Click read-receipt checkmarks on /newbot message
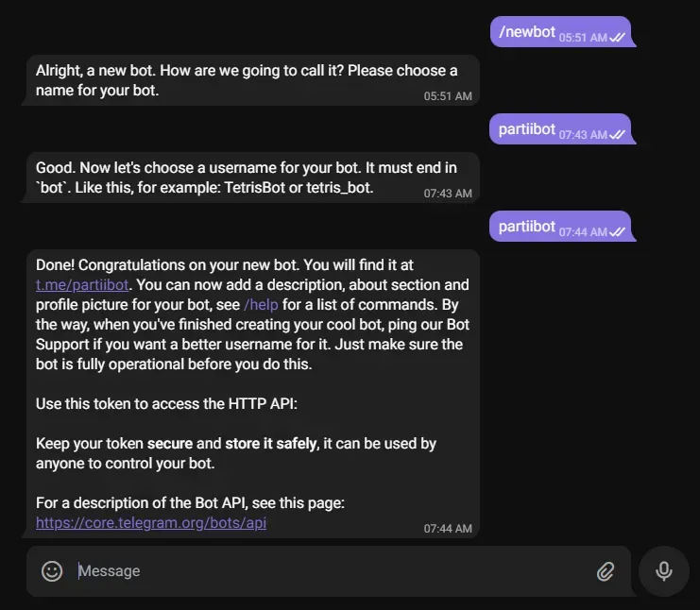The image size is (700, 610). pos(618,37)
